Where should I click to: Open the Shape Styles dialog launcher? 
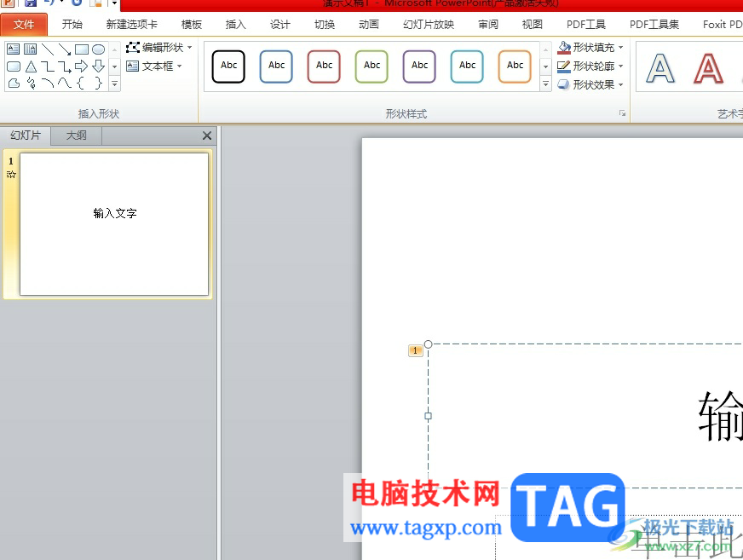coord(622,113)
